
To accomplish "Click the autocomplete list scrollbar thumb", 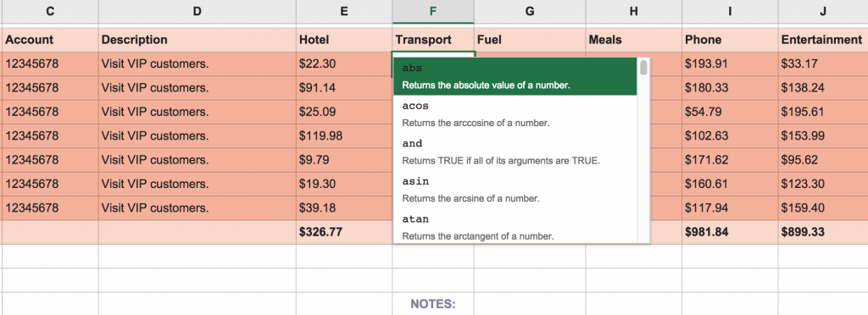I will coord(643,68).
